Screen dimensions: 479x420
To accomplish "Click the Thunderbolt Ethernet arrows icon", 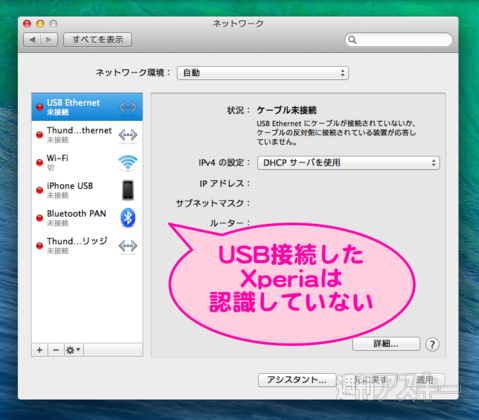I will pos(128,135).
